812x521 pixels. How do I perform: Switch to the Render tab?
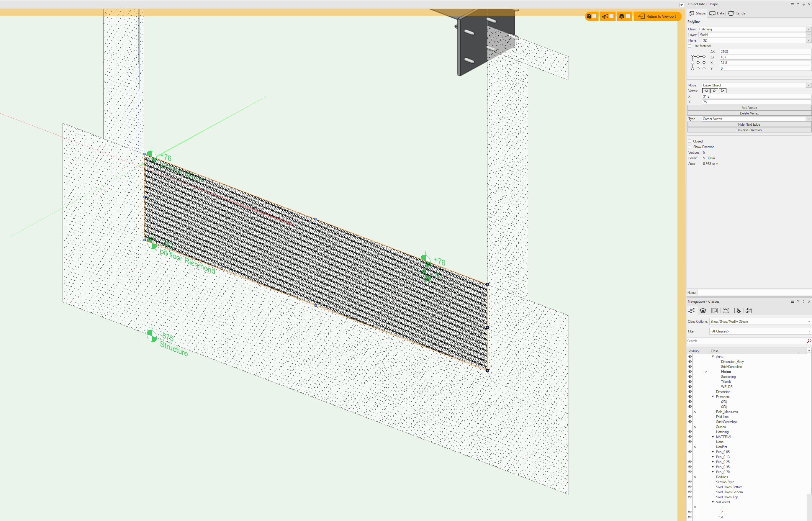[x=737, y=13]
